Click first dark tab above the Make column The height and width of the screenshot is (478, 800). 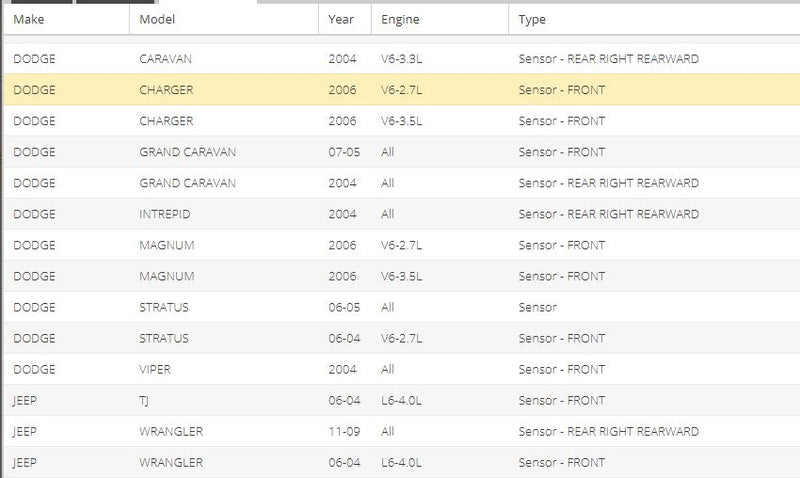tap(41, 2)
